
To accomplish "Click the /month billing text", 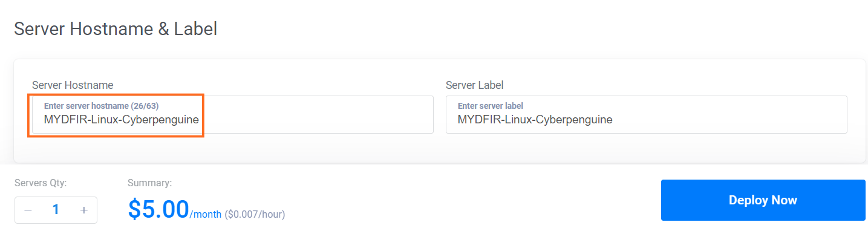I will tap(206, 214).
